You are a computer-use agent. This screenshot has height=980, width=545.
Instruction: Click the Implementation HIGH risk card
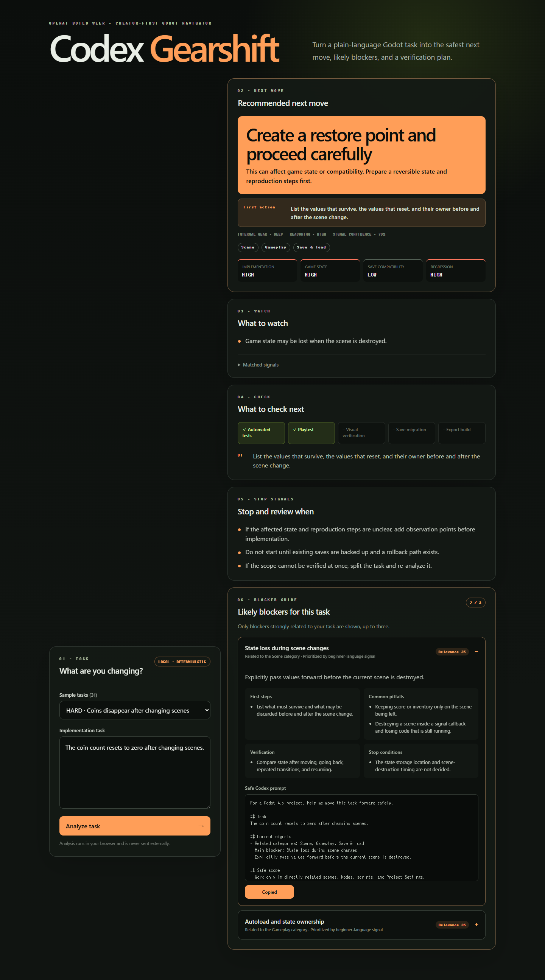[267, 270]
